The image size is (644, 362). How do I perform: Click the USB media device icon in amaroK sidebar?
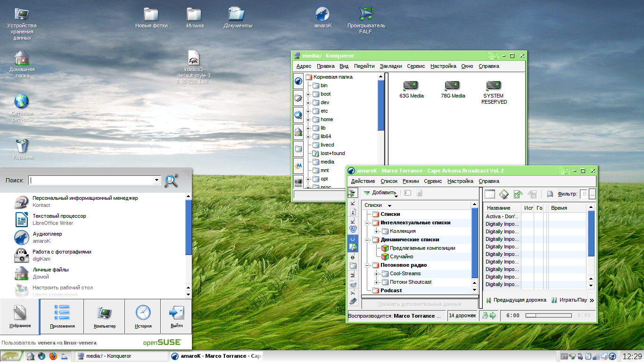click(353, 301)
